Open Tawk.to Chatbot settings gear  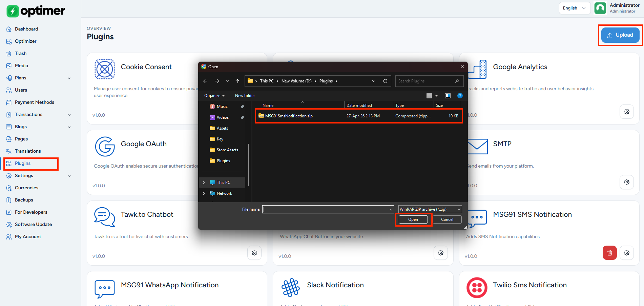(254, 253)
